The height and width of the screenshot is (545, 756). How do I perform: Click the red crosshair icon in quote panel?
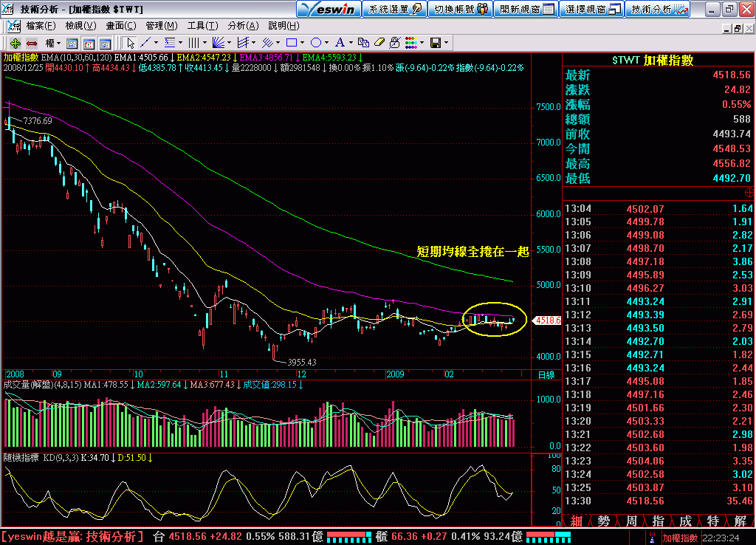click(x=749, y=193)
